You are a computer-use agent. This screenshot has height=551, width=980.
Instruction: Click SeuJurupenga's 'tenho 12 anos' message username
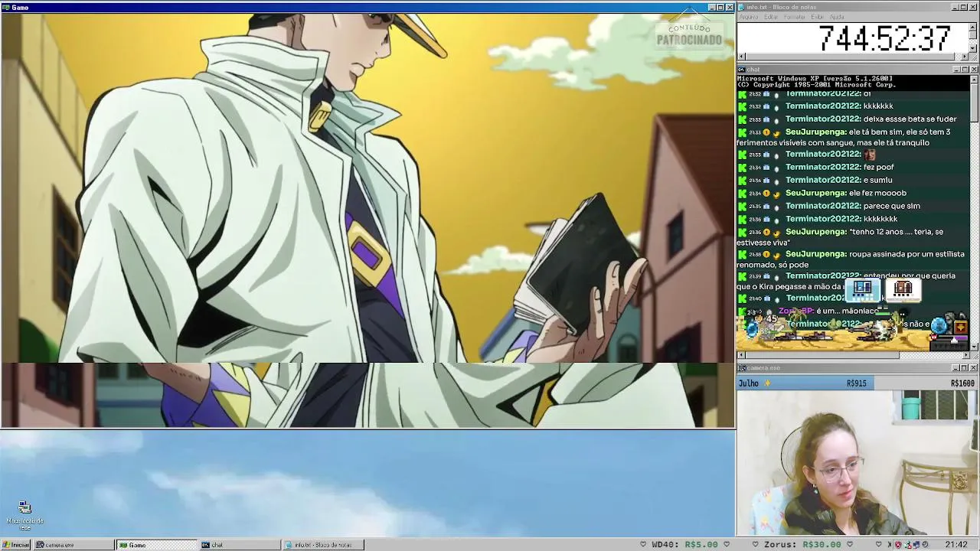(x=815, y=232)
